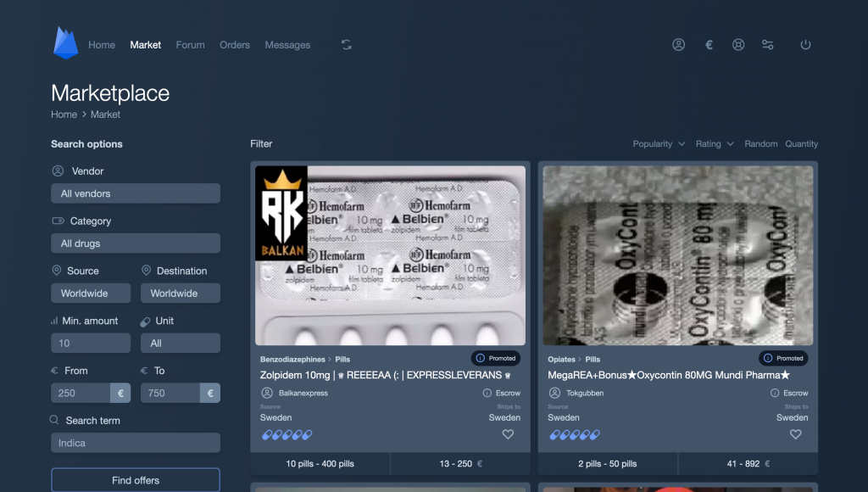868x492 pixels.
Task: Click the OxyContin 80 mg product image
Action: coord(678,255)
